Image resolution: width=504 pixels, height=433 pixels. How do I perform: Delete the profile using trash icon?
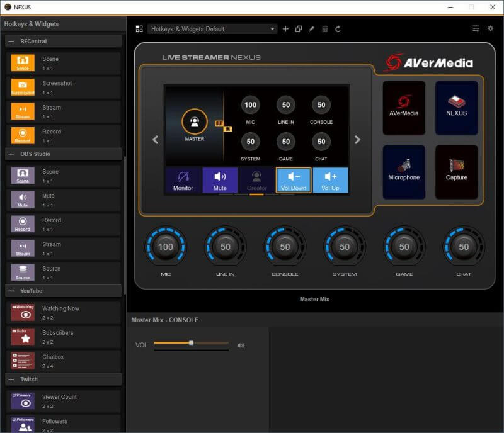click(324, 29)
